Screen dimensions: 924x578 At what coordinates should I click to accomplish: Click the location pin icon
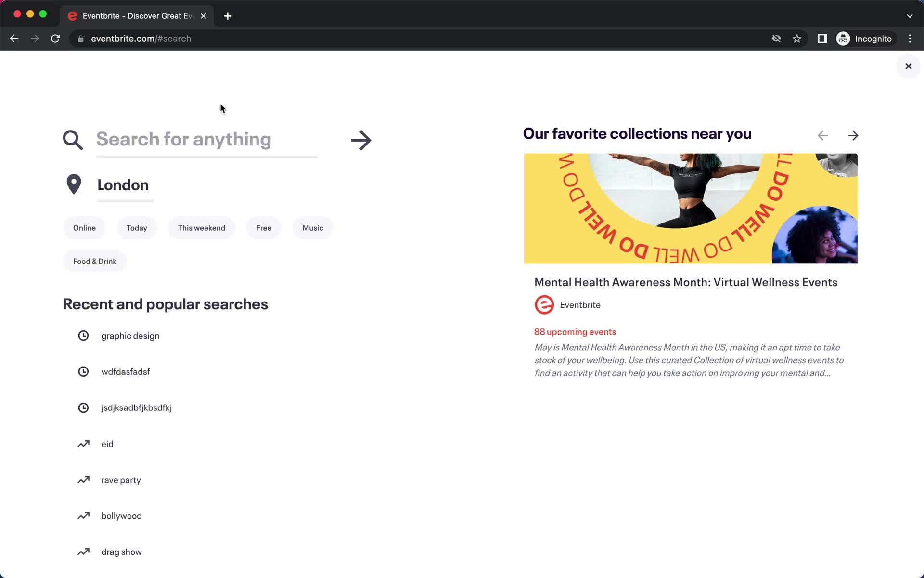click(x=73, y=184)
